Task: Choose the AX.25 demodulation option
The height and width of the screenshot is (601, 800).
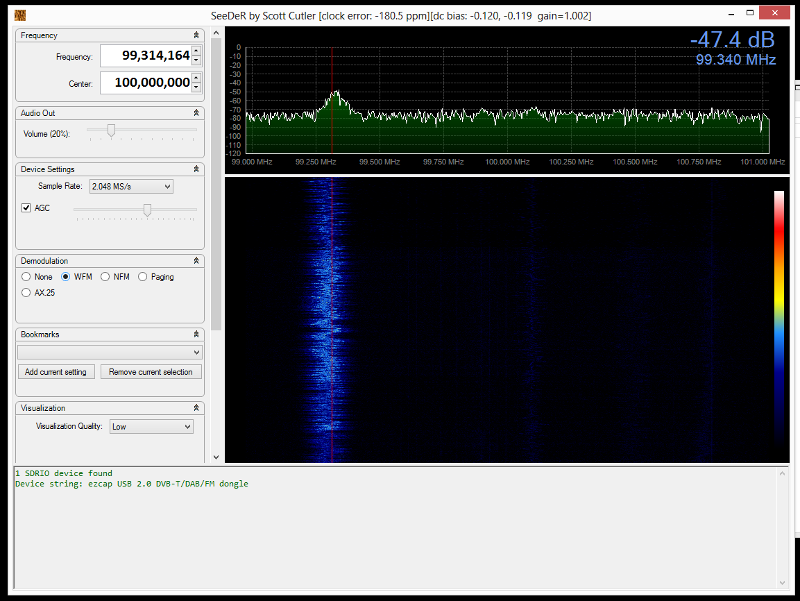Action: pyautogui.click(x=26, y=293)
